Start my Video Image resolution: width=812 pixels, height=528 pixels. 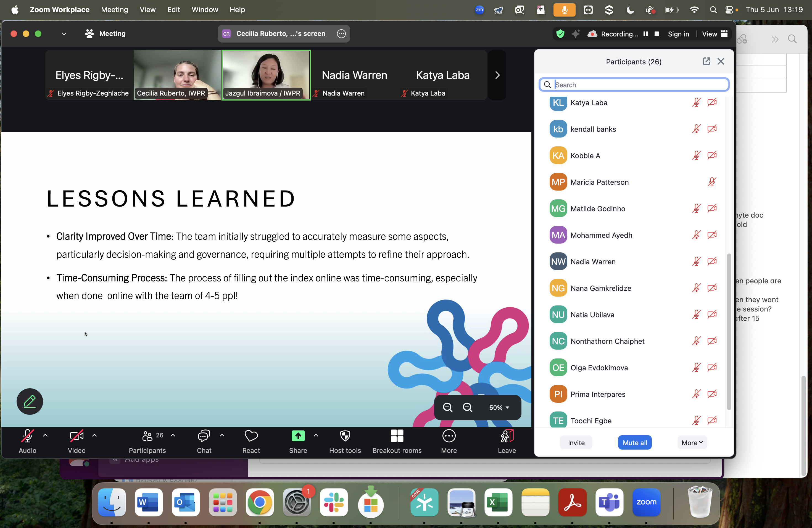(77, 441)
